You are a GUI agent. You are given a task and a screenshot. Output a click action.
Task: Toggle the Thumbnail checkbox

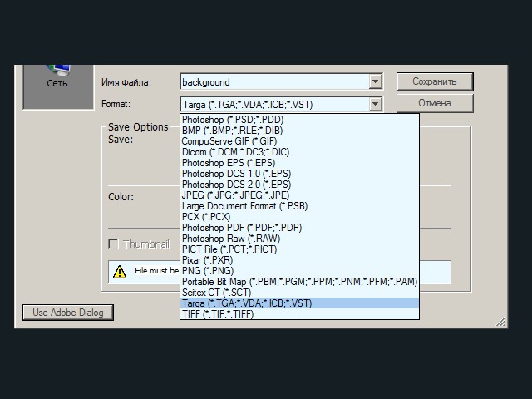(x=113, y=244)
